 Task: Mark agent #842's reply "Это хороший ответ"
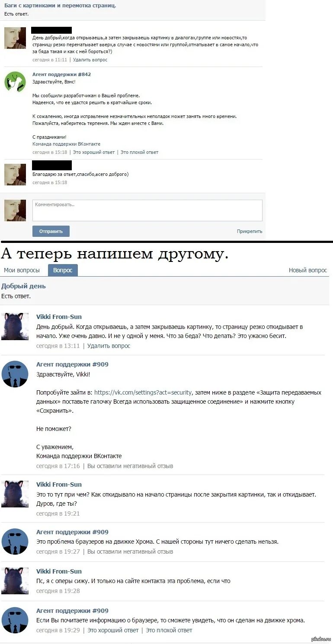click(94, 152)
